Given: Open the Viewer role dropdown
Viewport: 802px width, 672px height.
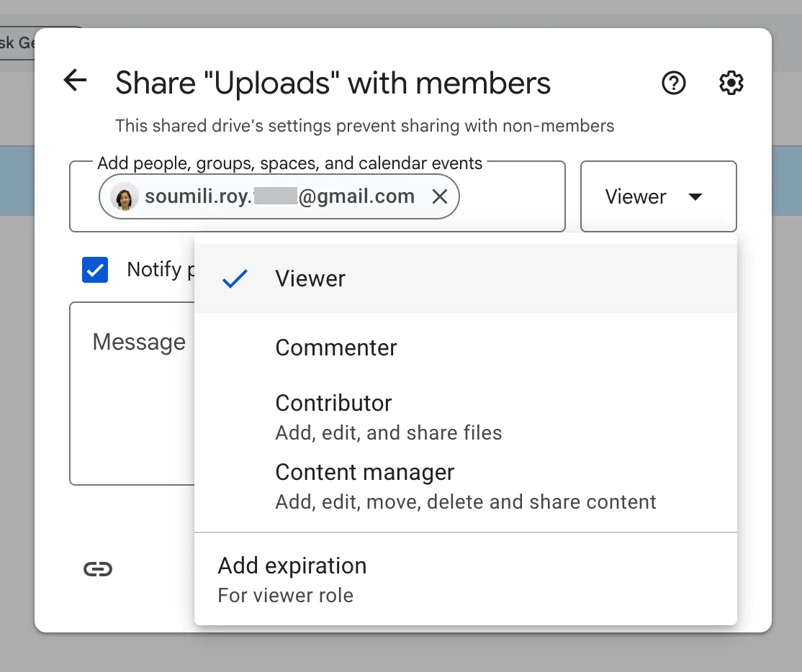Looking at the screenshot, I should [x=658, y=196].
